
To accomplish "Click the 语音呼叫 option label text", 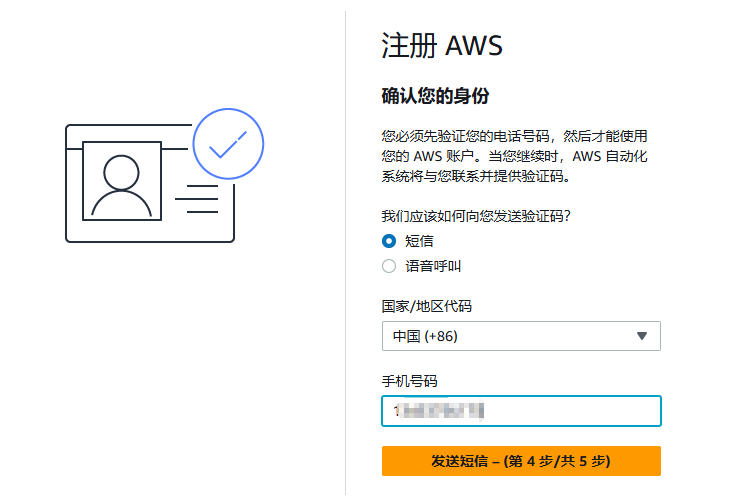I will (x=433, y=266).
